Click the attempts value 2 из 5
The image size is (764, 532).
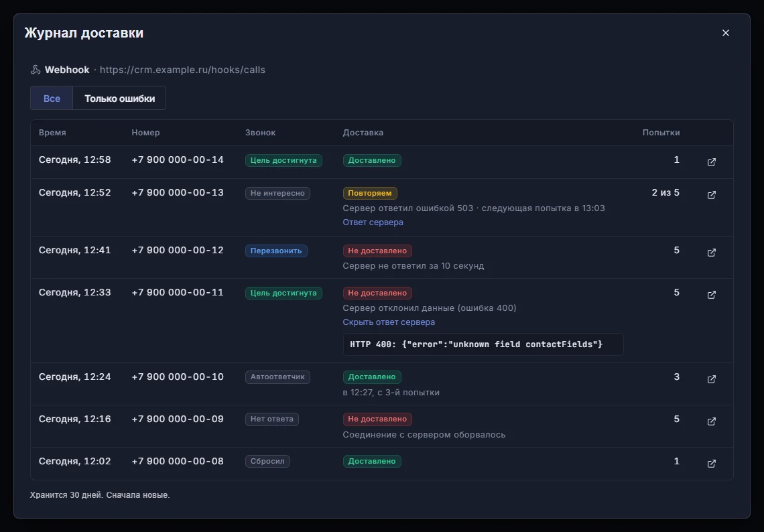[665, 192]
